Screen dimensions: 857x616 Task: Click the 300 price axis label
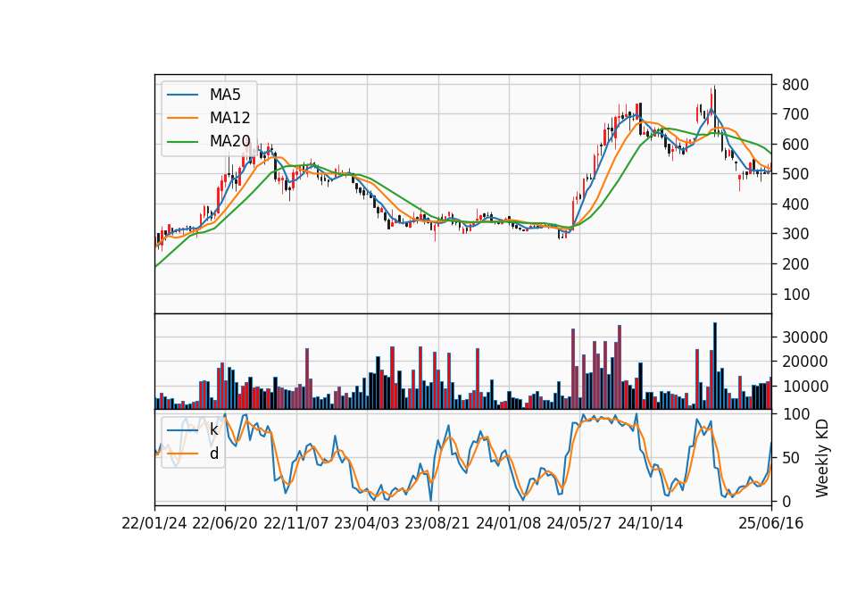click(x=795, y=235)
